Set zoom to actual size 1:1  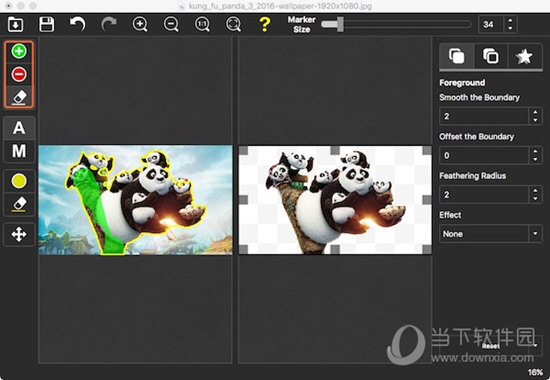202,24
